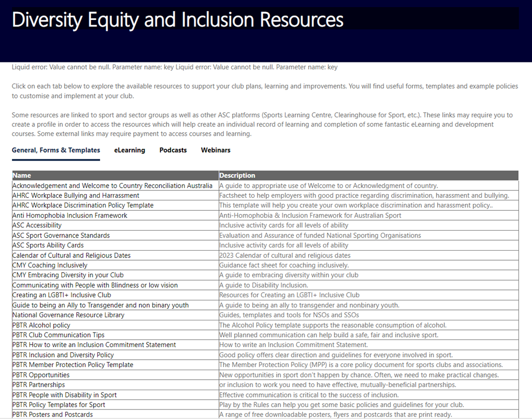Select the Webinars tab

tap(215, 150)
